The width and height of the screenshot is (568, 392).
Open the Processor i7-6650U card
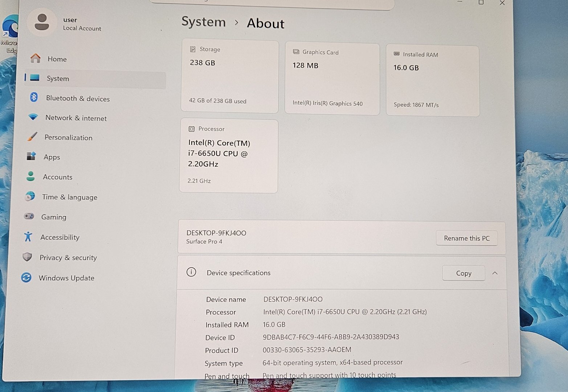(229, 156)
